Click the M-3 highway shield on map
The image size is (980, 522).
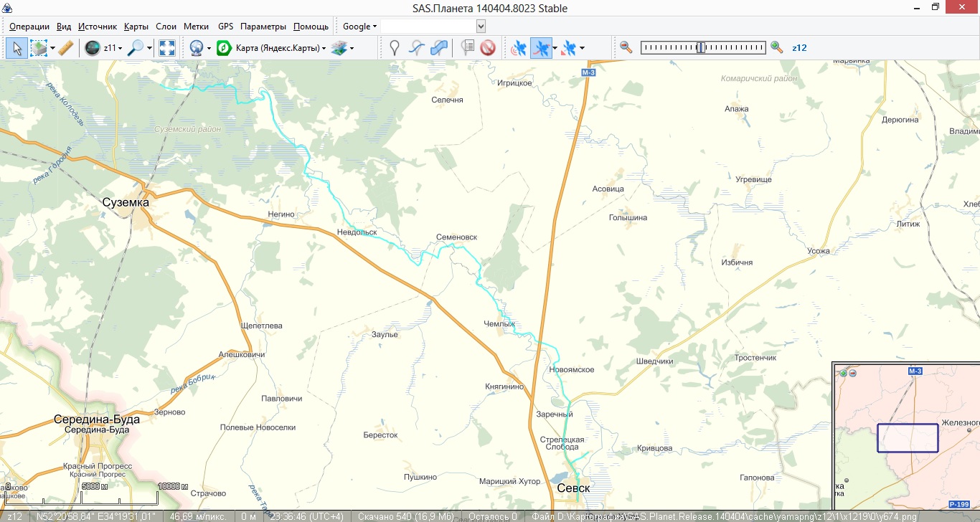pyautogui.click(x=589, y=73)
